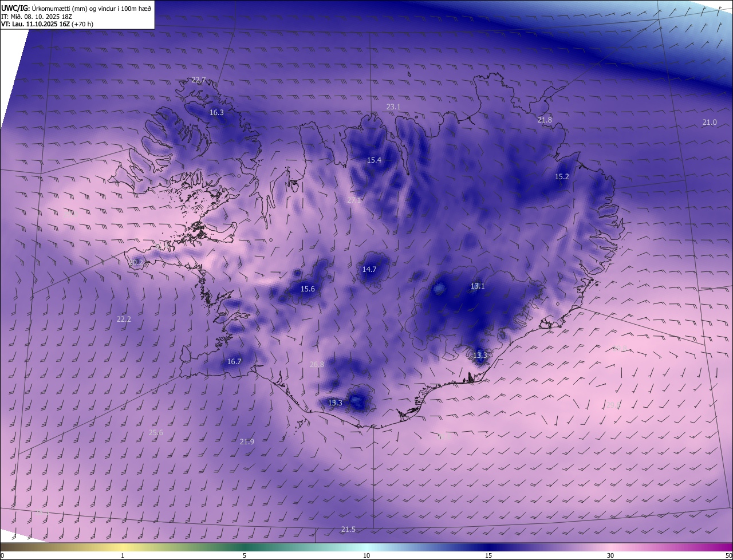Select the 22.2 label west of Iceland

click(124, 319)
